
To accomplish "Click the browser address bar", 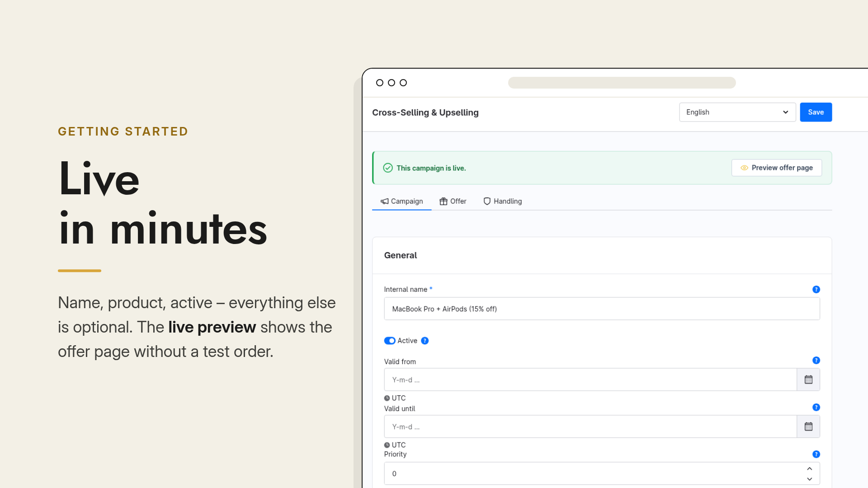I will [622, 83].
